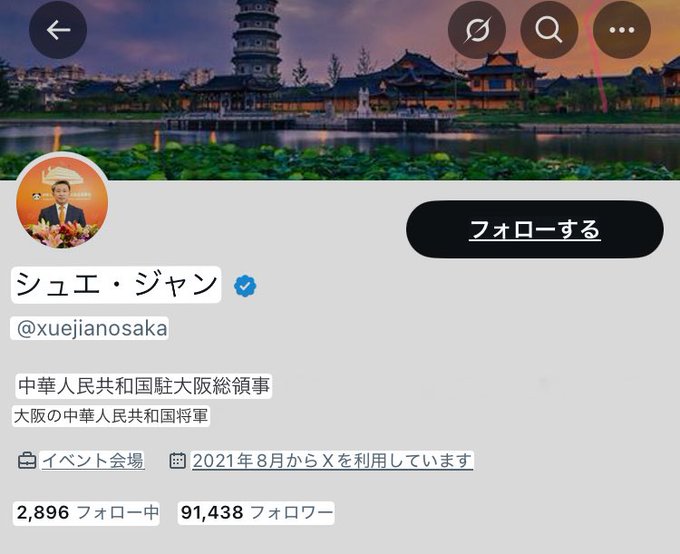The width and height of the screenshot is (680, 554).
Task: Open the 2021年8月からXを利用しています link
Action: tap(333, 461)
